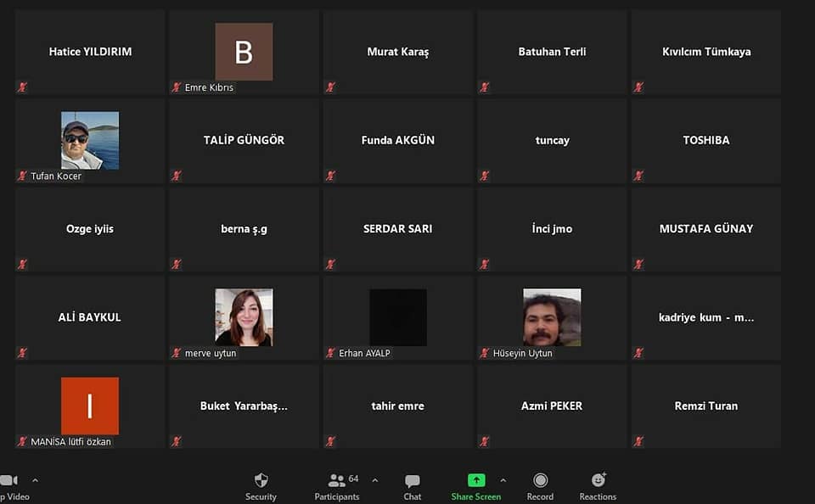Click the muted mic icon on berna ş.g tile

tap(177, 265)
